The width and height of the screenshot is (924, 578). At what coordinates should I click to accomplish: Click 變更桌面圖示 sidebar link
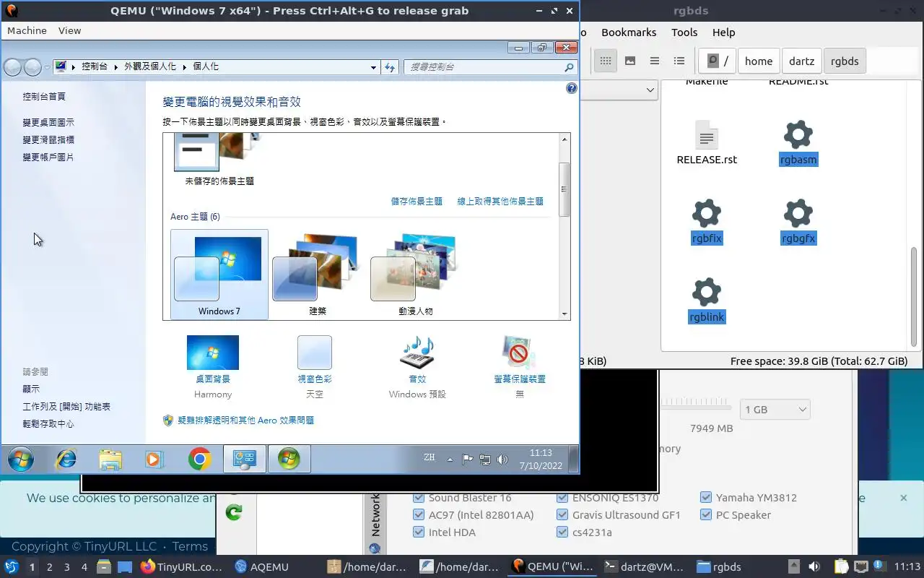48,123
